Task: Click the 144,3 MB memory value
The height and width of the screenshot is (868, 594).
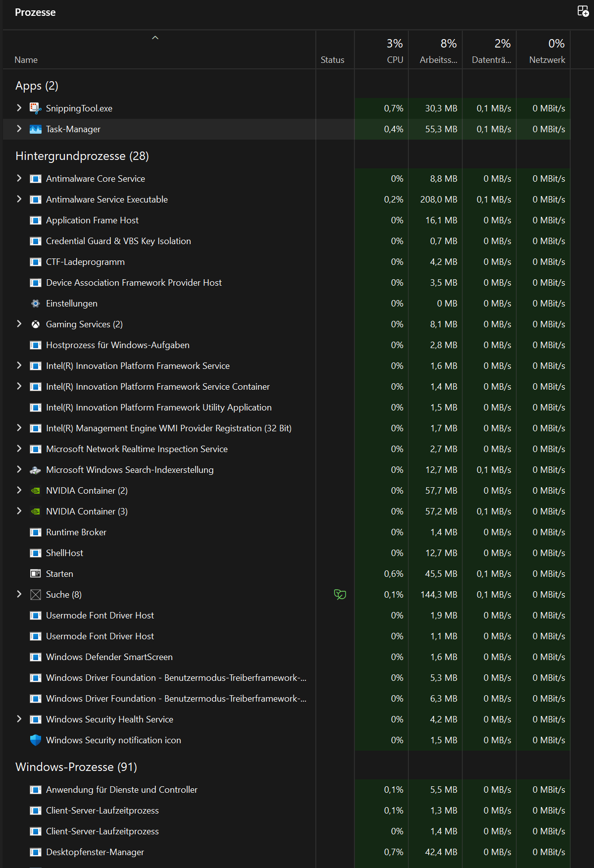Action: click(439, 595)
